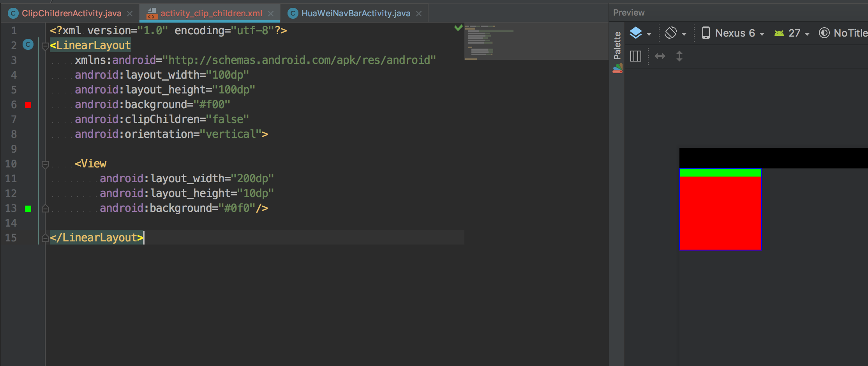Screen dimensions: 868x366
Task: Select the red LinearLayout in the preview
Action: 720,213
